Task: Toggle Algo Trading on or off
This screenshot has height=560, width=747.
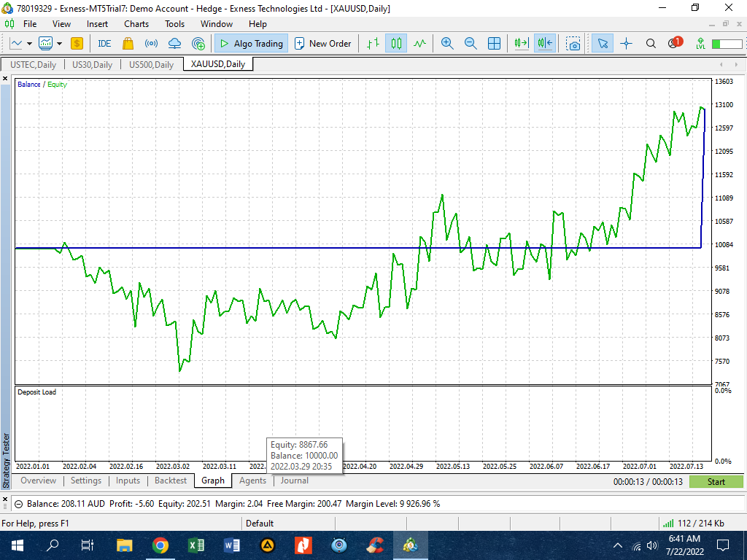Action: click(250, 44)
